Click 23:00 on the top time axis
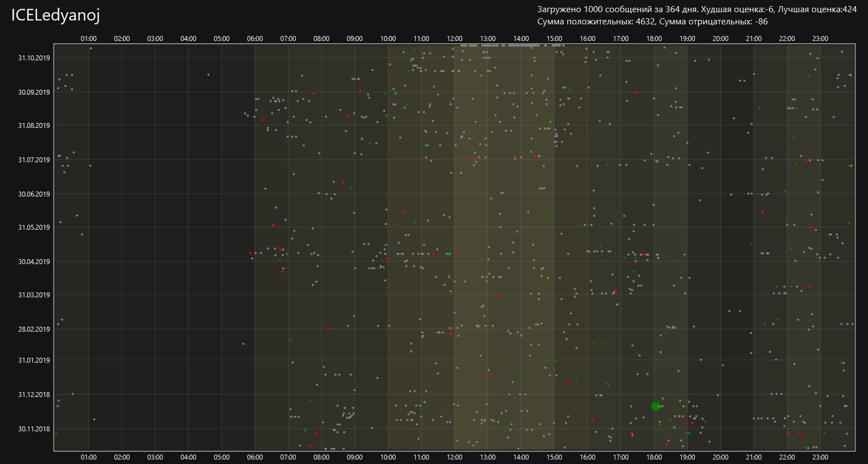Screen dimensions: 868x464 point(820,39)
